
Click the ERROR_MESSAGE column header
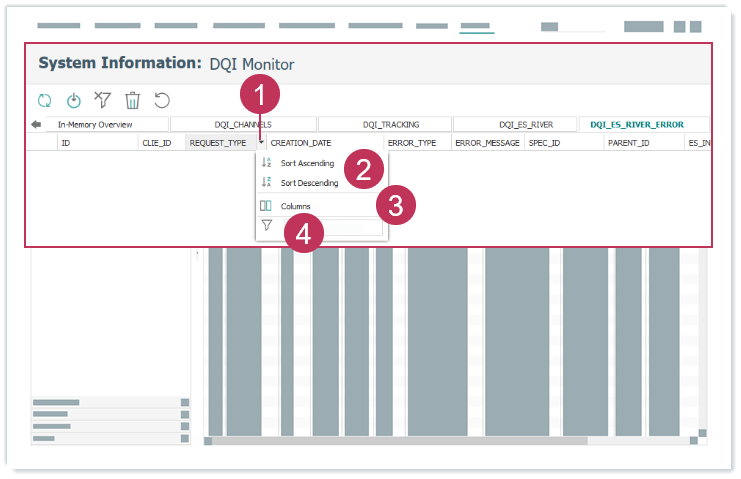(487, 144)
